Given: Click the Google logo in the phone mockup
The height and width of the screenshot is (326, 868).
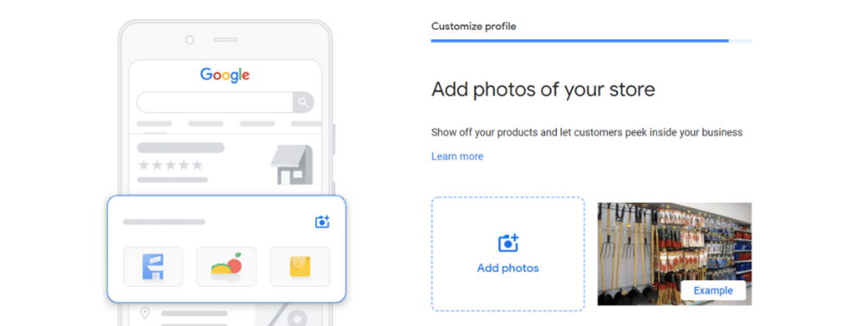Looking at the screenshot, I should [225, 75].
